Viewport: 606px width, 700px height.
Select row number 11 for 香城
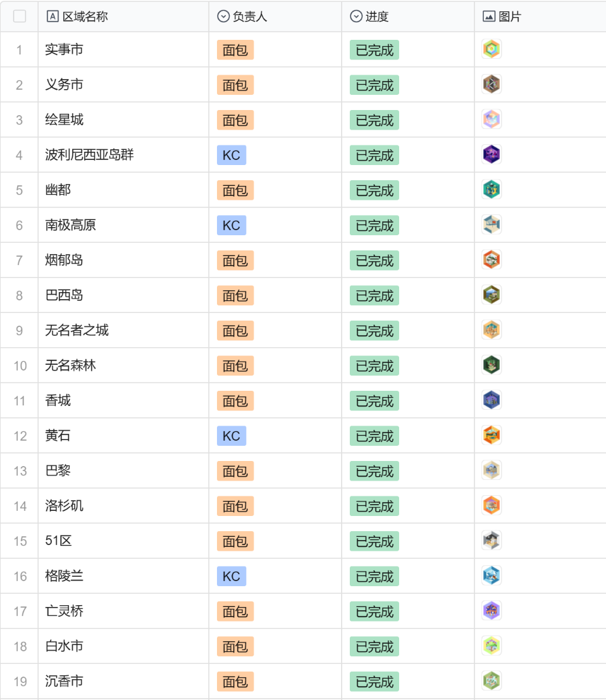pyautogui.click(x=20, y=401)
